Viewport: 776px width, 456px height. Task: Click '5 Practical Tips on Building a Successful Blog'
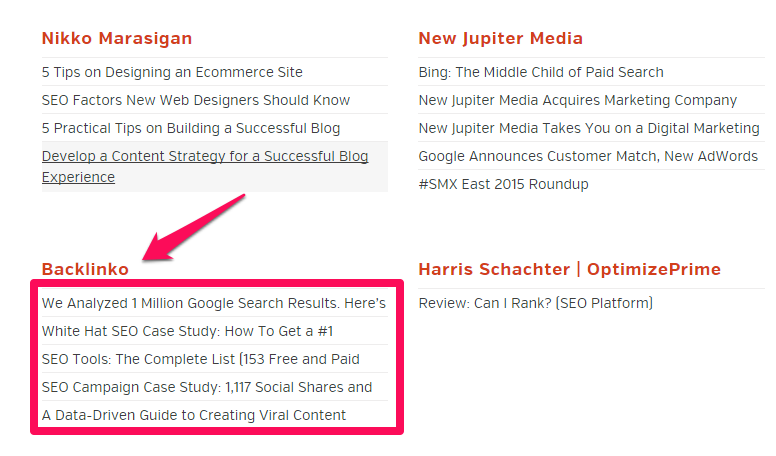point(191,129)
